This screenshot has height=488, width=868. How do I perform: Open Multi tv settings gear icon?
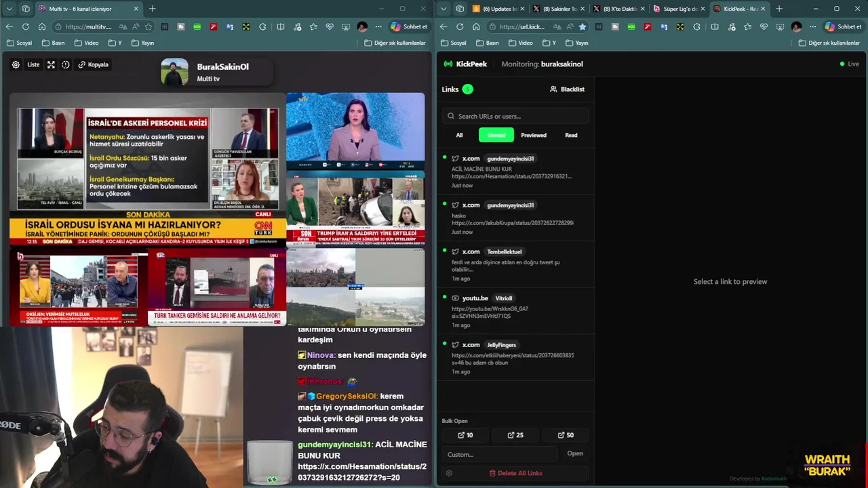pyautogui.click(x=16, y=64)
